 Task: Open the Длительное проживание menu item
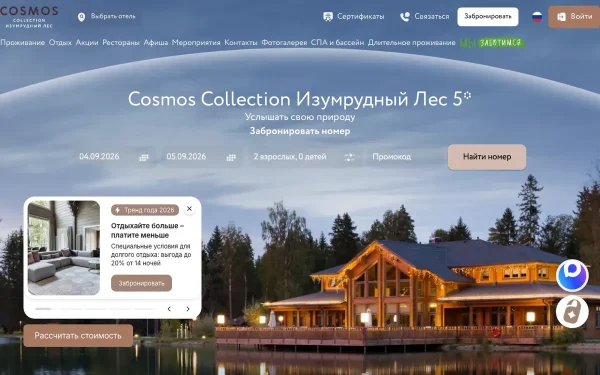click(411, 42)
